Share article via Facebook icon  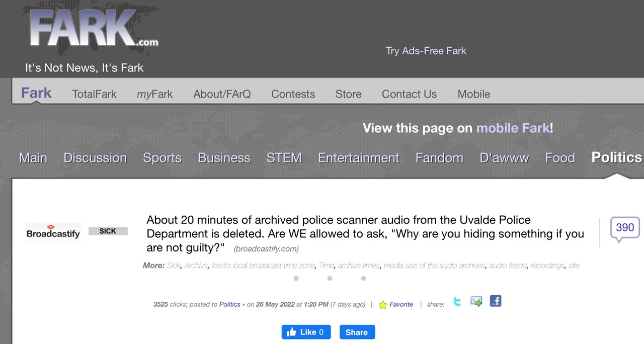click(x=496, y=301)
